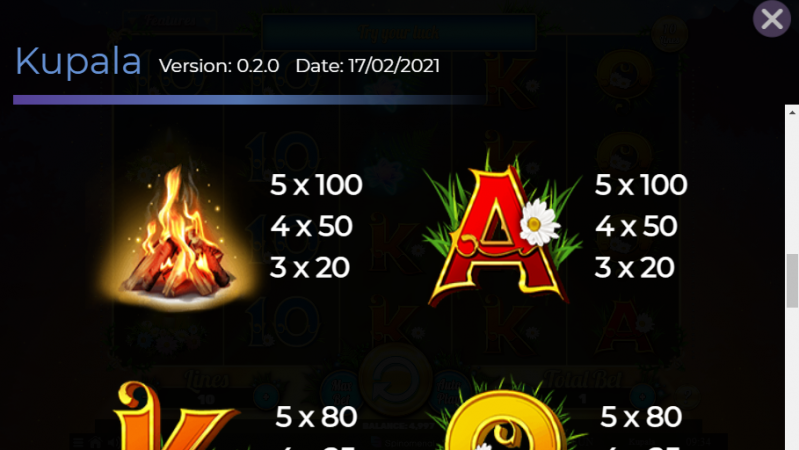
Task: Close the Kupala paytable overlay
Action: (771, 19)
